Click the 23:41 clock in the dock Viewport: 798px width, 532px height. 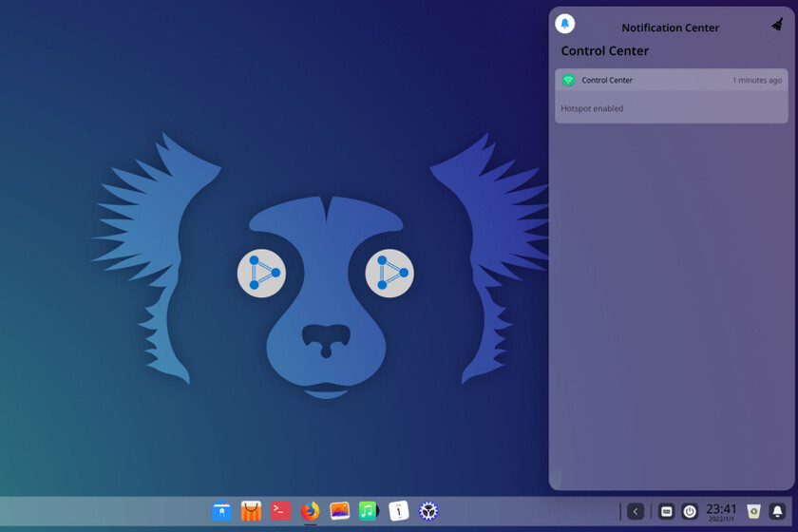721,511
